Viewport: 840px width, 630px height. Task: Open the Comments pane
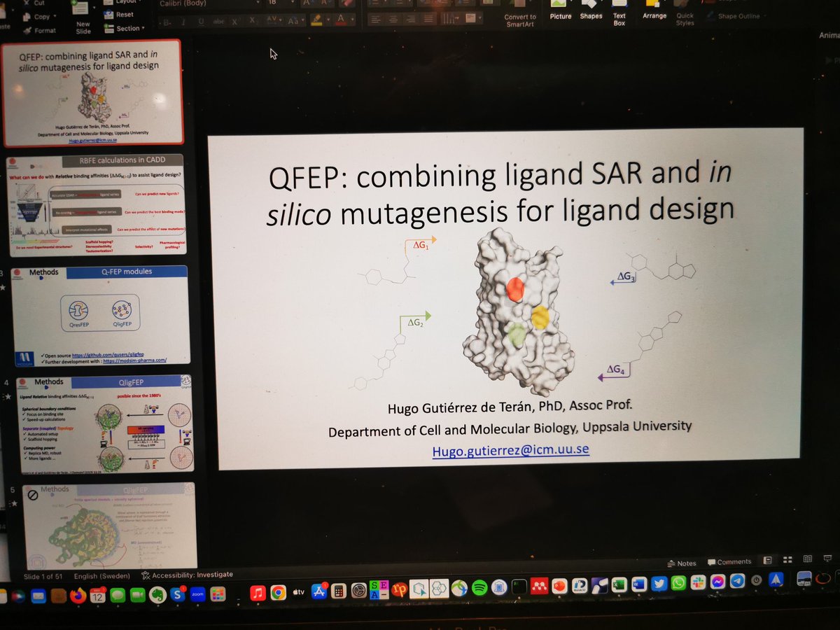point(729,561)
